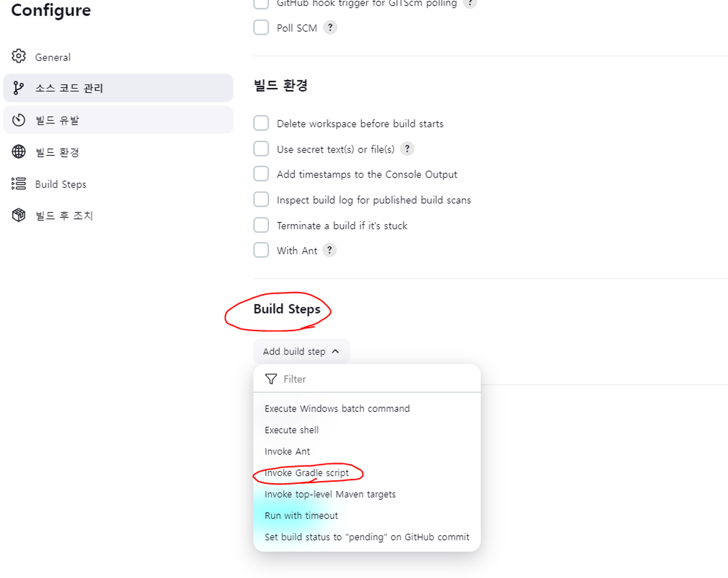
Task: Enable Delete workspace before build starts
Action: pos(261,123)
